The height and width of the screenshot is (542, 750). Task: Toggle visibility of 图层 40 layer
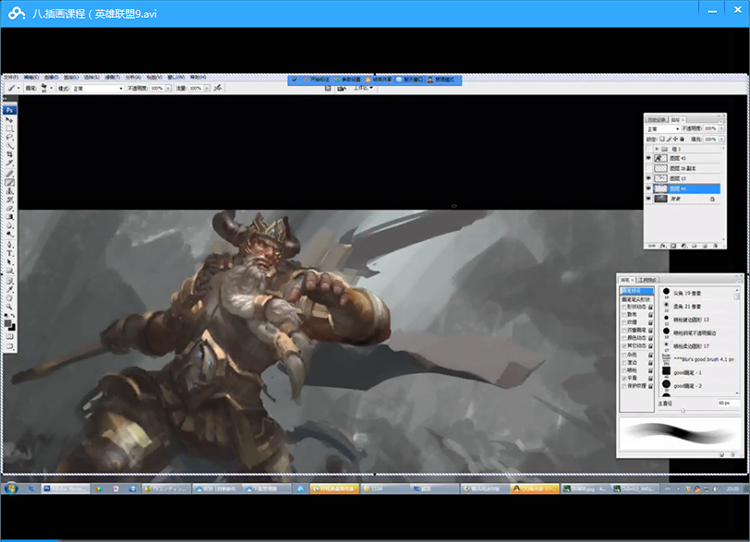point(649,158)
